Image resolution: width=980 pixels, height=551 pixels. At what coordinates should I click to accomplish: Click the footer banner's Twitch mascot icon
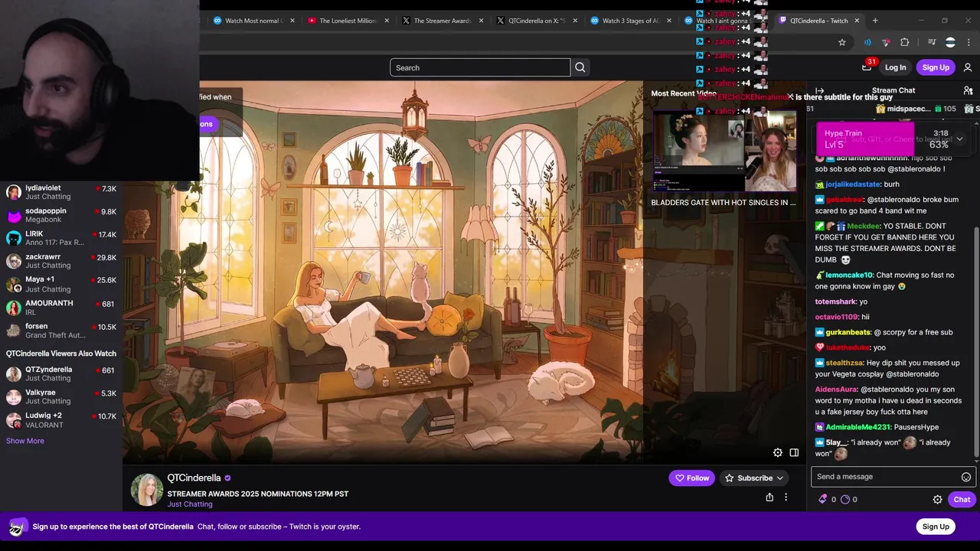(18, 527)
